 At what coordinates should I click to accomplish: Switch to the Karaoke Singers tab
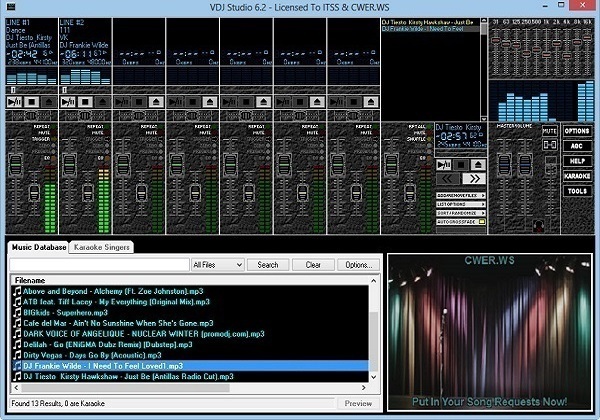[x=102, y=247]
